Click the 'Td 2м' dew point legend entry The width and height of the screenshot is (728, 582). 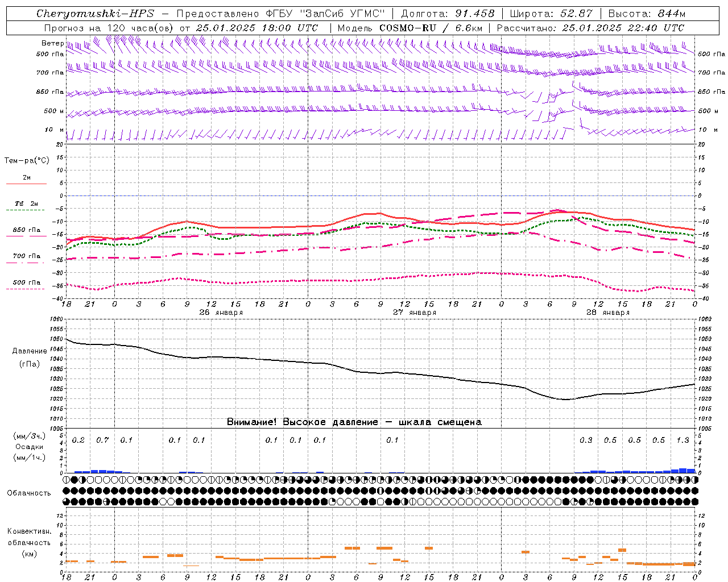pos(26,203)
